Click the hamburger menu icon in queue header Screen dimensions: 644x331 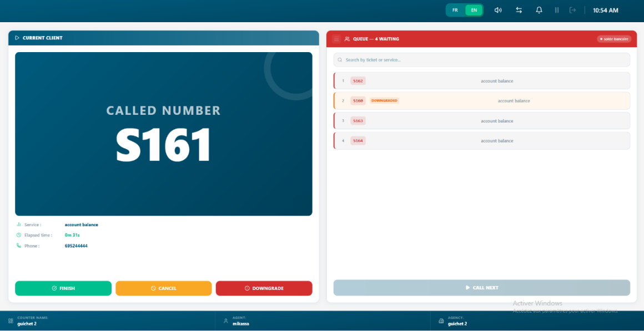336,39
